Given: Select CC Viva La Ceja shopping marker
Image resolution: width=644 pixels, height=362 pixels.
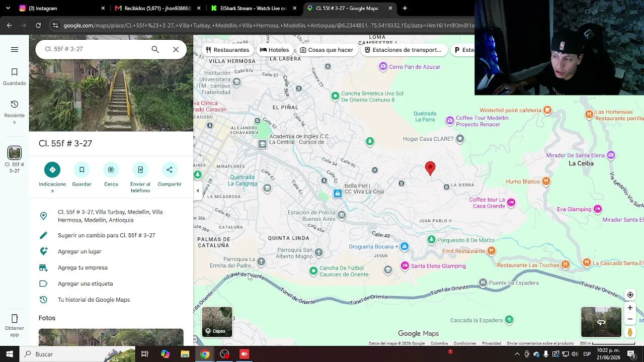Looking at the screenshot, I should (338, 194).
